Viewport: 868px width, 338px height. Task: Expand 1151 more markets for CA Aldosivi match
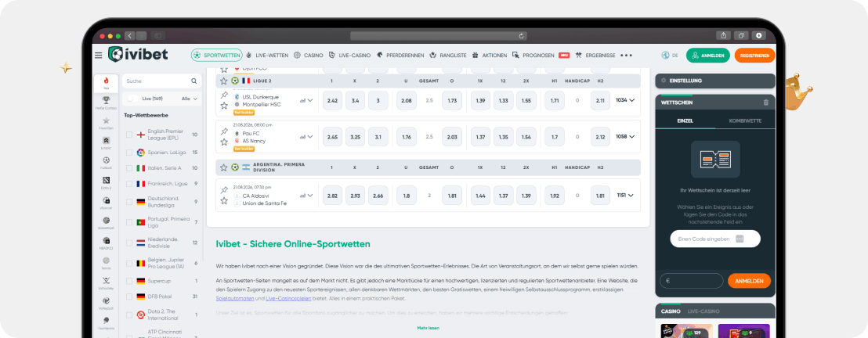[625, 195]
